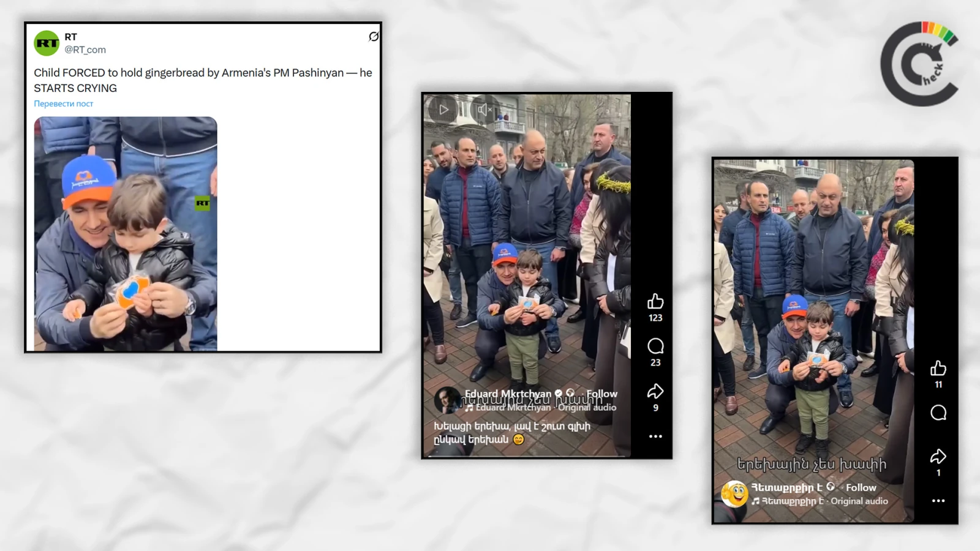The width and height of the screenshot is (980, 551).
Task: Play the Eduard Mkrtchyan reel video
Action: 443,110
